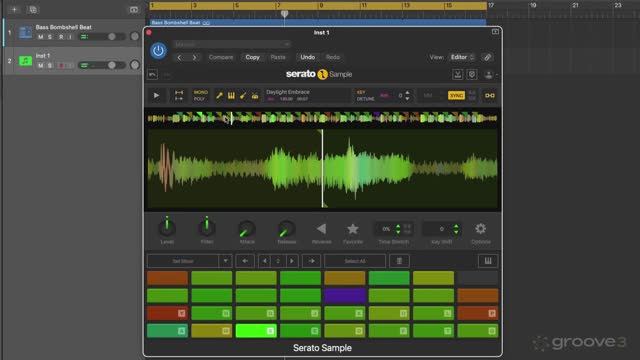Viewport: 640px width, 360px height.
Task: Open the user account icon menu
Action: click(489, 75)
